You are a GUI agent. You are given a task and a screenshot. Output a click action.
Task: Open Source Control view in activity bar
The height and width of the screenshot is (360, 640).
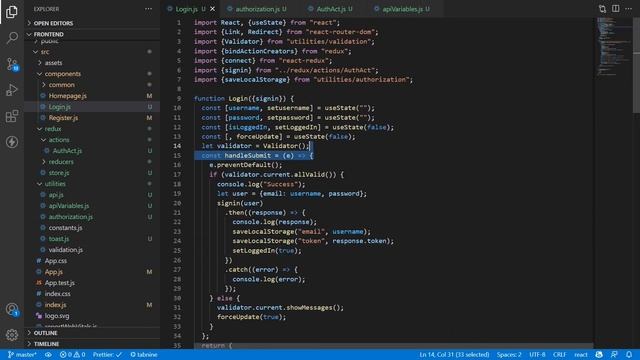[11, 64]
